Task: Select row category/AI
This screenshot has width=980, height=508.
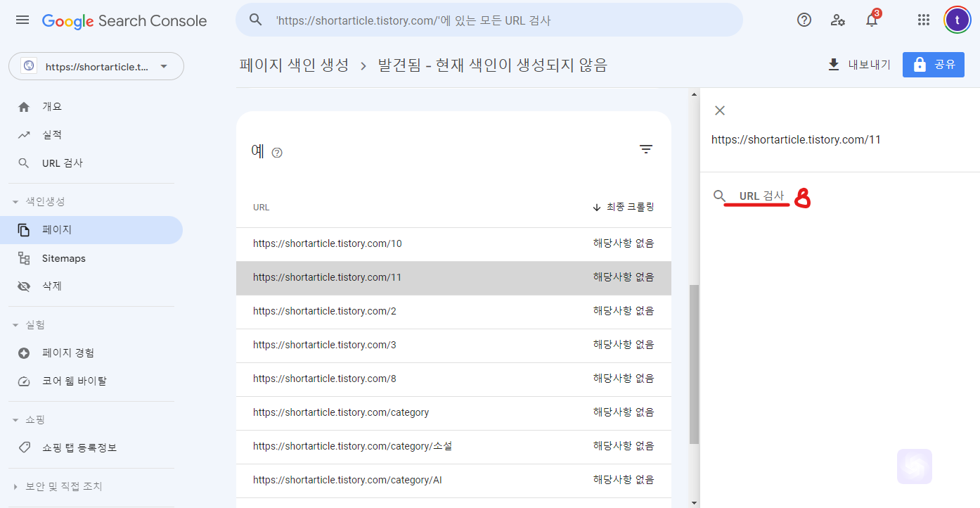Action: click(x=453, y=480)
